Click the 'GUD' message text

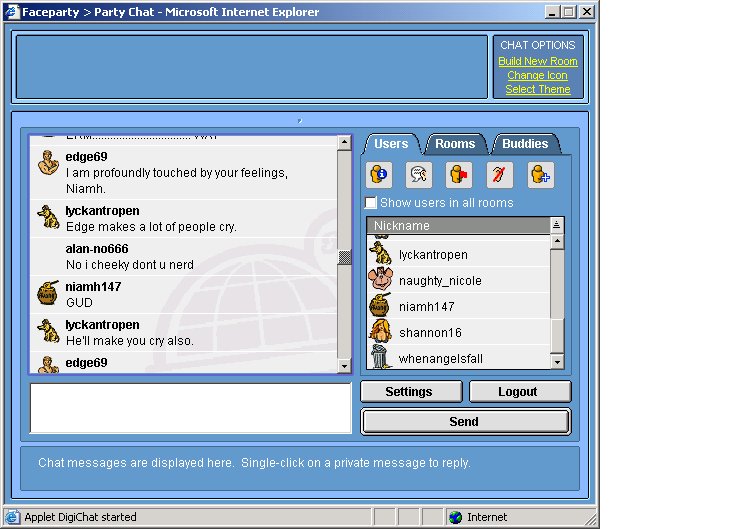point(79,303)
